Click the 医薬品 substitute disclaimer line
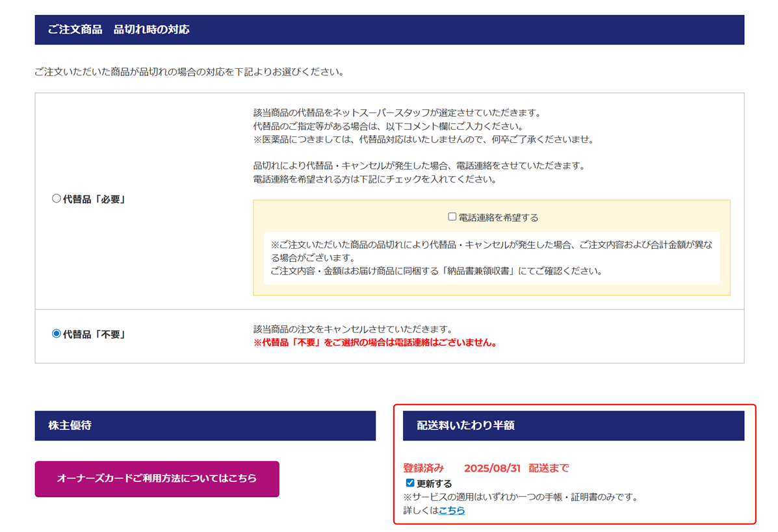The width and height of the screenshot is (778, 532). [x=423, y=140]
